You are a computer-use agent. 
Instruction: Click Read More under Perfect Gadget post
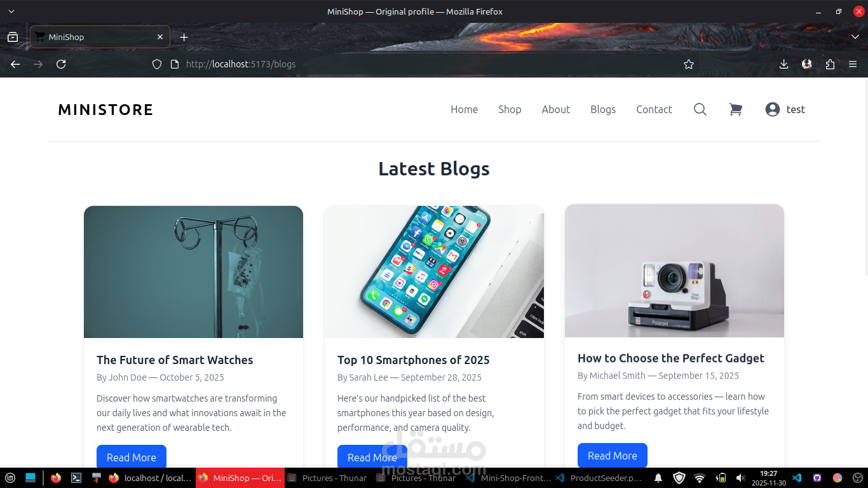tap(613, 456)
